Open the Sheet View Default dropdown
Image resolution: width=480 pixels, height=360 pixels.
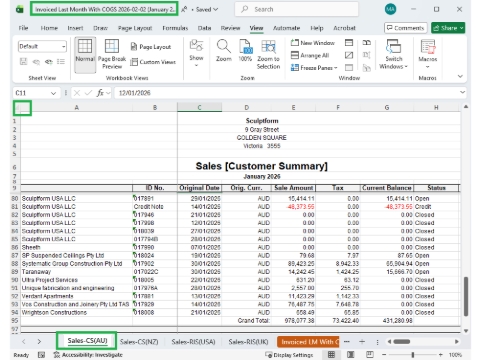click(42, 46)
